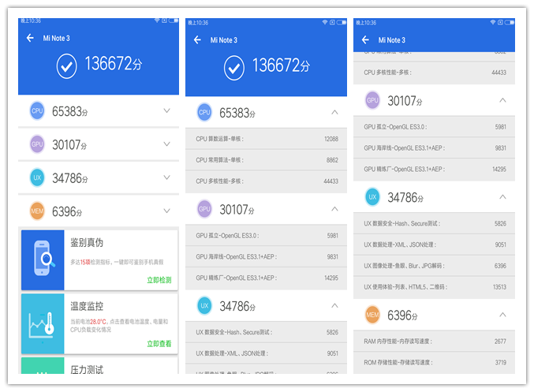This screenshot has width=534, height=392.
Task: Select UX XML JSON row in middle screen
Action: click(x=266, y=353)
